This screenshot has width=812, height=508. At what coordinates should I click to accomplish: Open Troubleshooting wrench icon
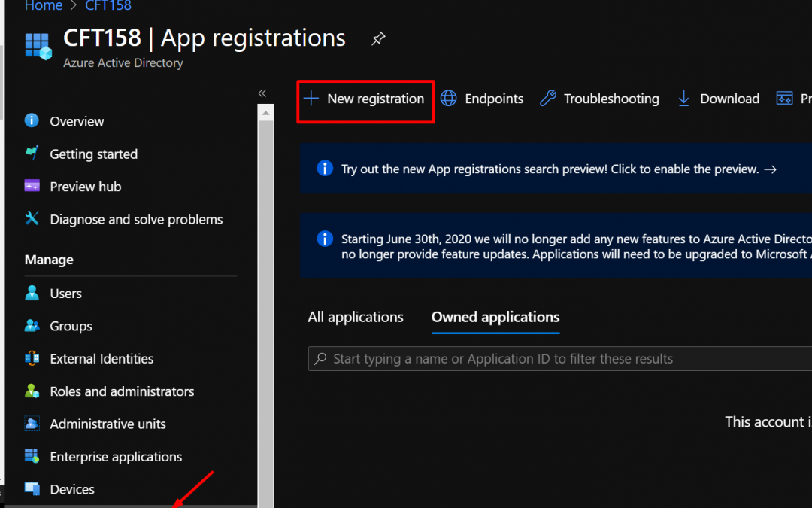[x=549, y=99]
